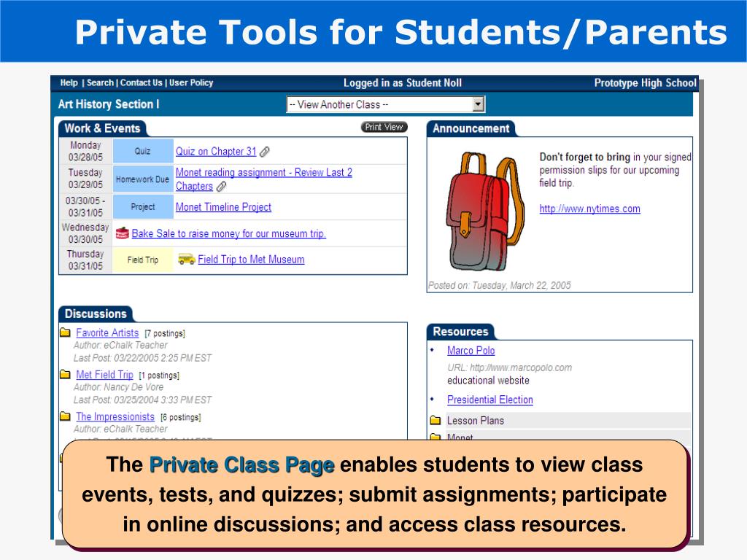The height and width of the screenshot is (560, 747).
Task: Select the Work & Events tab header
Action: tap(102, 128)
